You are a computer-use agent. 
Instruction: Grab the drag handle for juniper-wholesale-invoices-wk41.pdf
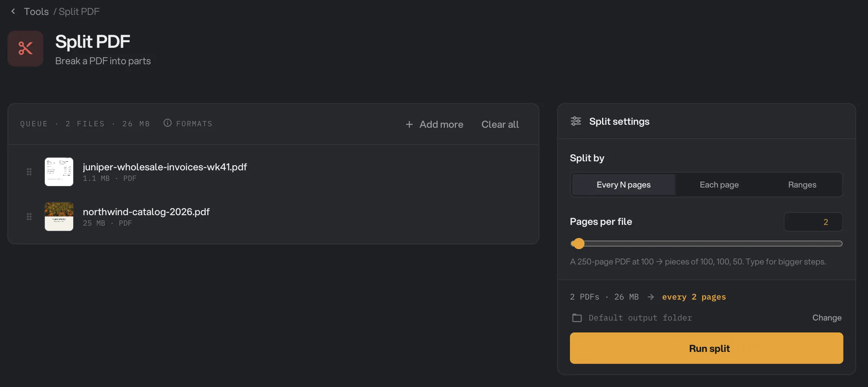click(29, 172)
